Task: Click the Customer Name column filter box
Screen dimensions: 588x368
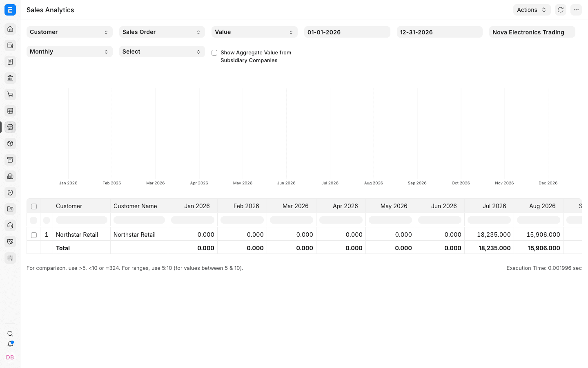Action: coord(139,220)
